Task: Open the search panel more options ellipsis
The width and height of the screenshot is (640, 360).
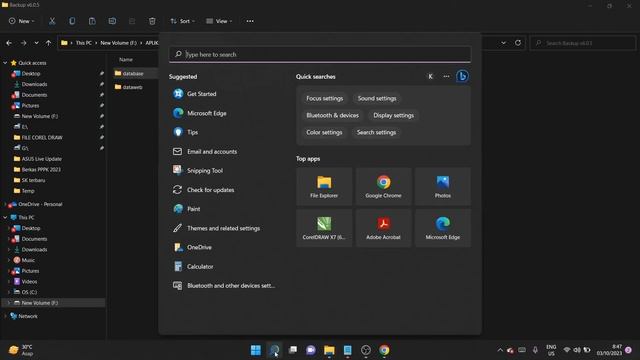Action: [446, 76]
